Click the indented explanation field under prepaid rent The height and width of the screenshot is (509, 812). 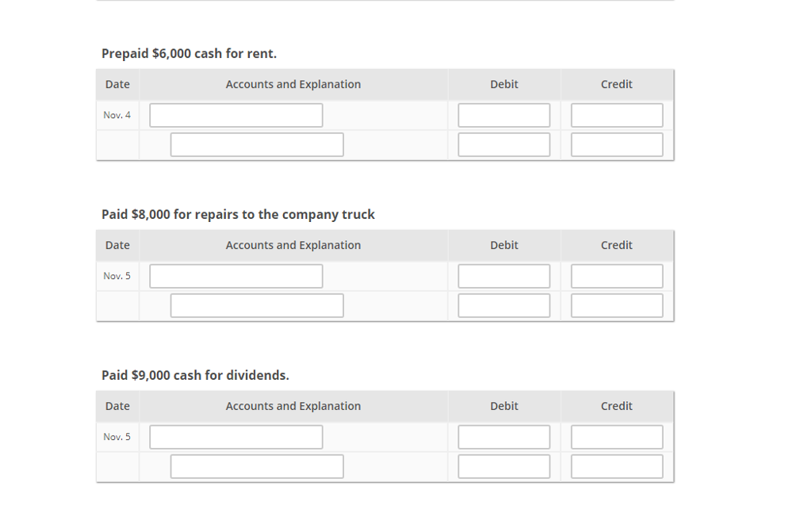(257, 144)
